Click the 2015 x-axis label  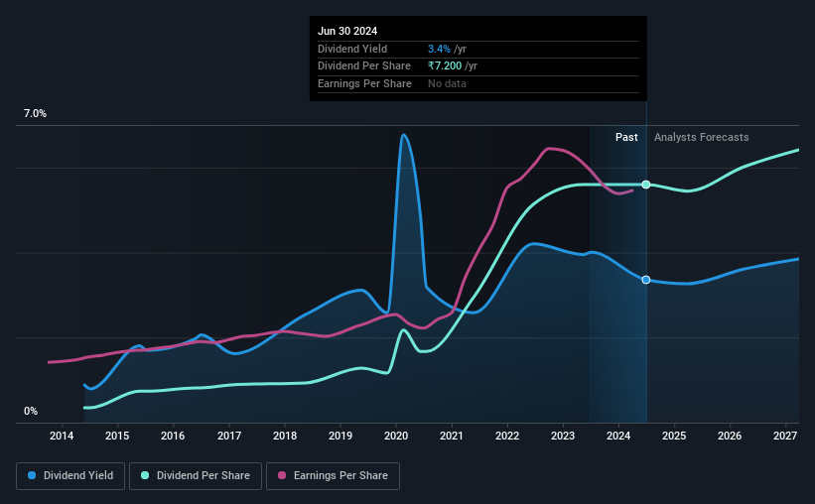tap(117, 436)
